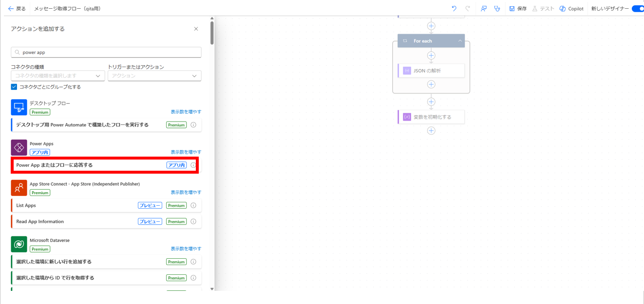Select the 変数を初期化する action card
644x304 pixels.
tap(431, 117)
